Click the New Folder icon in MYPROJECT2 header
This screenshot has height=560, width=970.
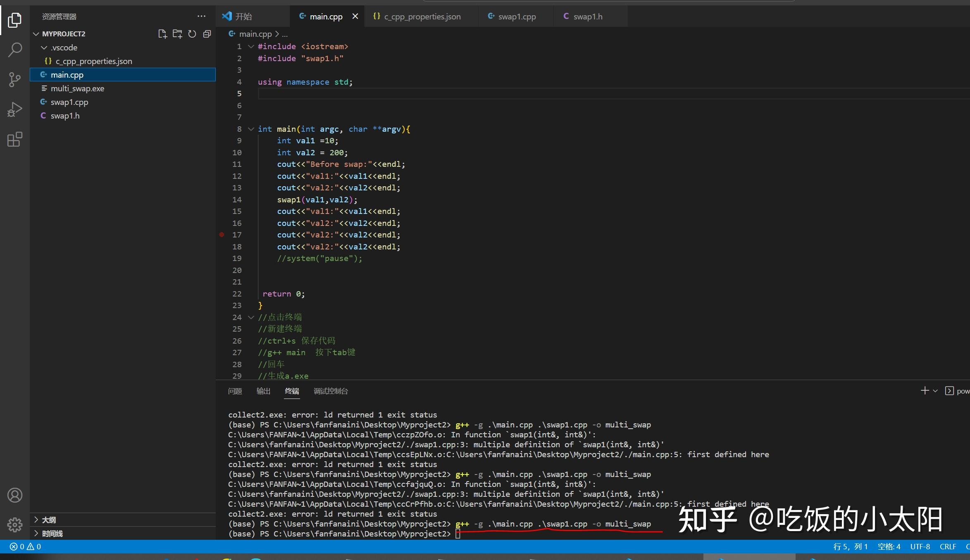tap(177, 34)
